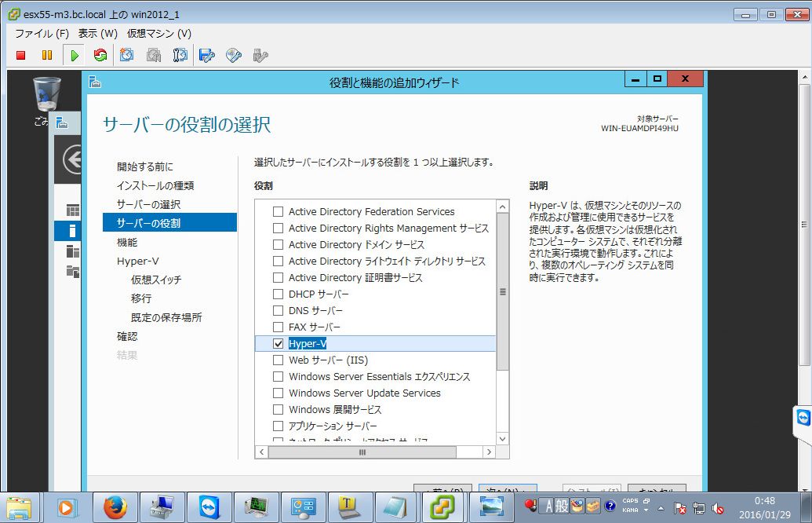Click the Server Manager local server sidebar icon

(x=72, y=231)
